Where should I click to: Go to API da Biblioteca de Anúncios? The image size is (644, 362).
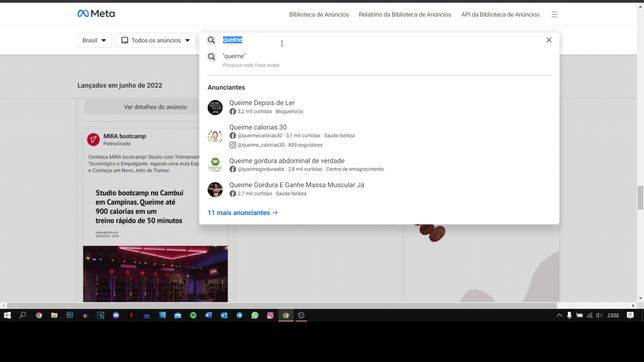tap(500, 14)
